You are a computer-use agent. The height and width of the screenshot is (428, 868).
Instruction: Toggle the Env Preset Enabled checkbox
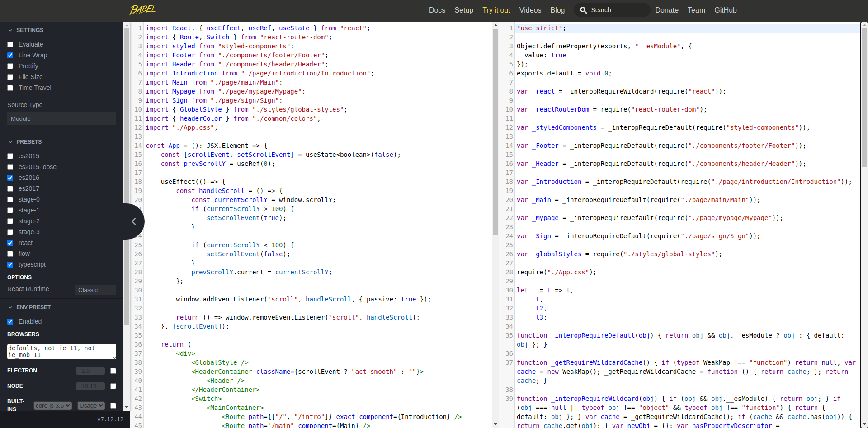pyautogui.click(x=10, y=322)
